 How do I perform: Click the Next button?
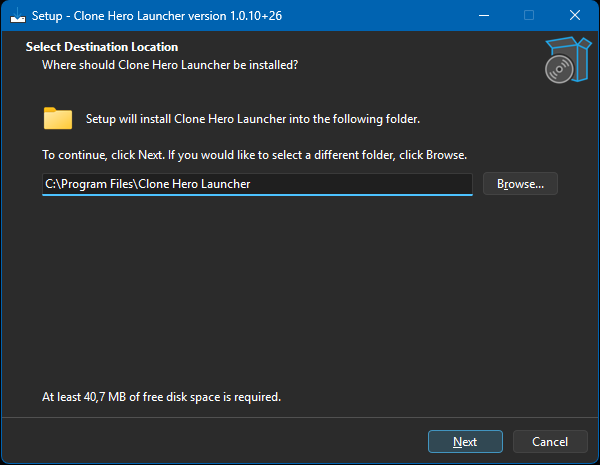(x=465, y=442)
